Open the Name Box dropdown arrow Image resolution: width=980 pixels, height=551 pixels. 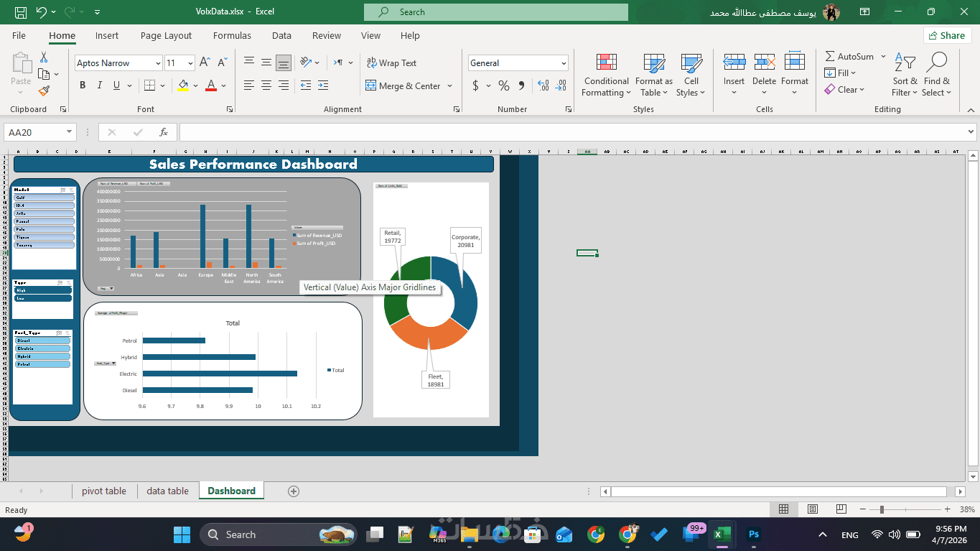(x=70, y=132)
